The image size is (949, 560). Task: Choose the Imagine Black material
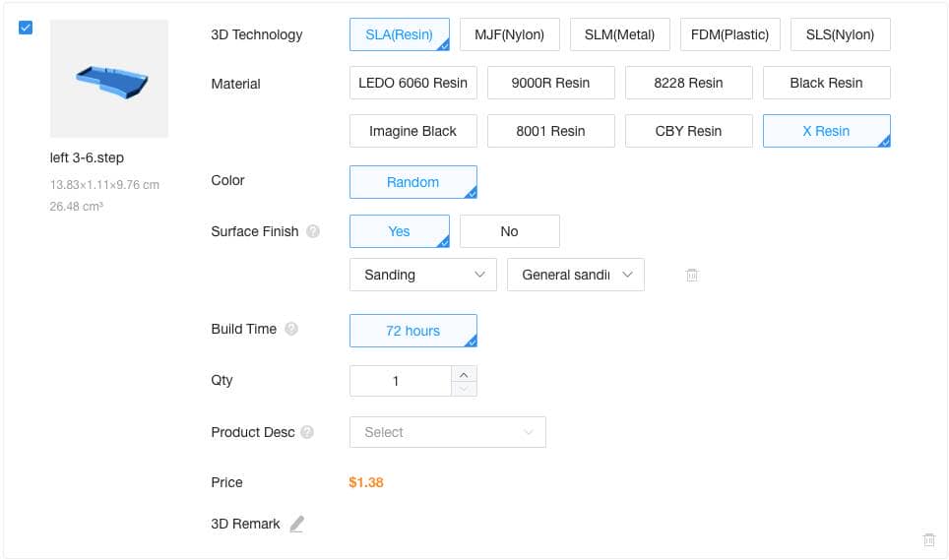412,131
